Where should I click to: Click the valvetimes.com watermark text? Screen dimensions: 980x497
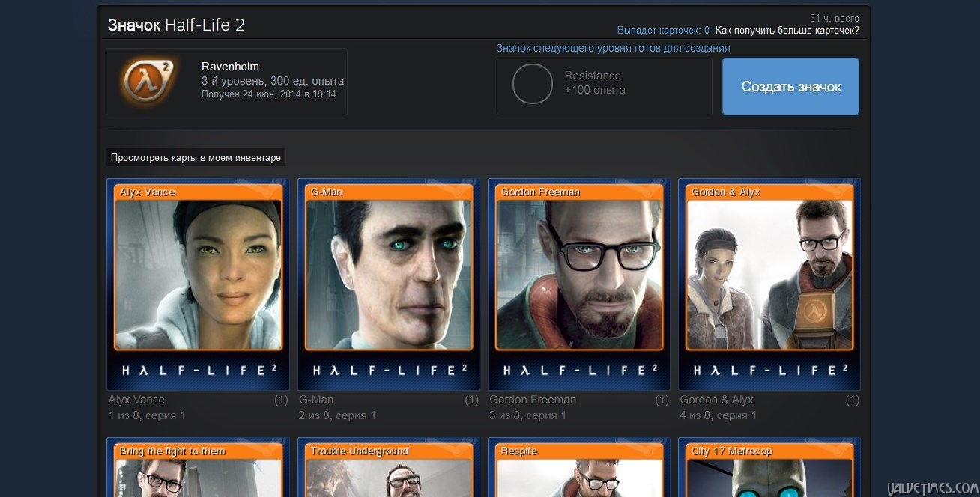(934, 487)
